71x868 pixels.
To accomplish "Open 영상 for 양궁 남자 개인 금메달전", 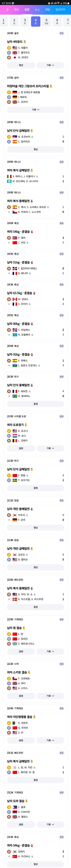I will tap(35, 567).
